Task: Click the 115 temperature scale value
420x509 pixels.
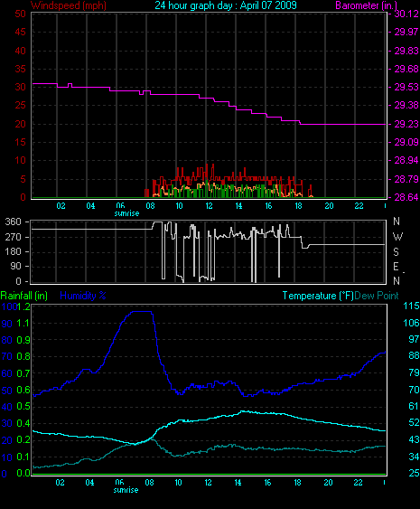Action: (x=411, y=306)
